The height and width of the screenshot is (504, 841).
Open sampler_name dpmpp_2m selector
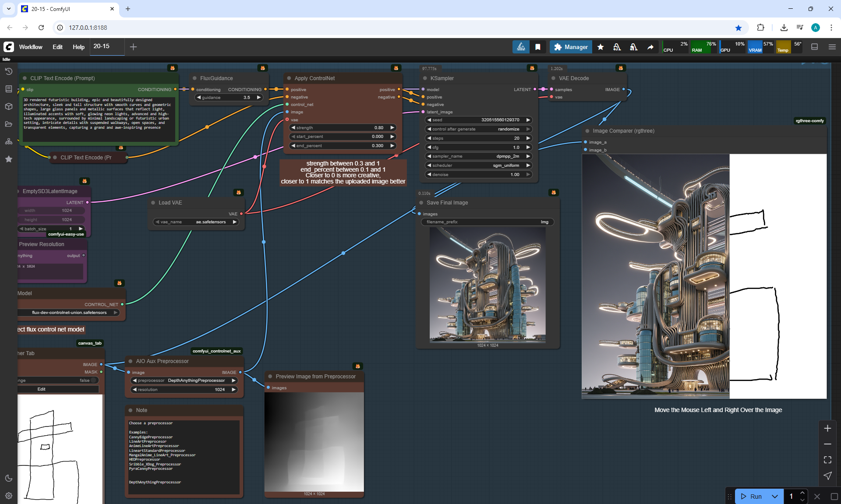point(478,156)
